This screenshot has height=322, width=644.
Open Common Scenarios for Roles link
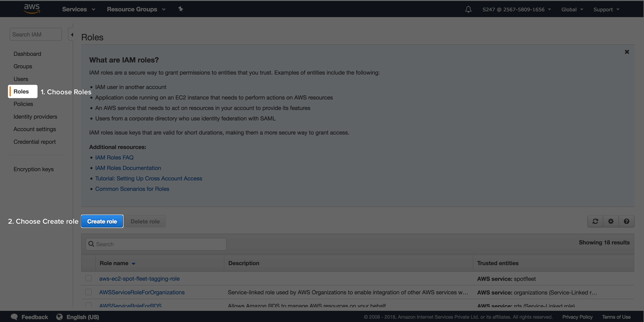132,189
